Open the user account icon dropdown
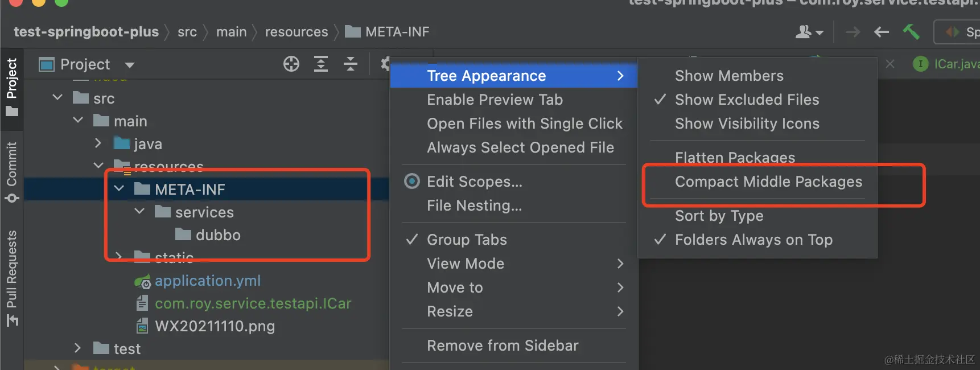980x370 pixels. point(809,32)
